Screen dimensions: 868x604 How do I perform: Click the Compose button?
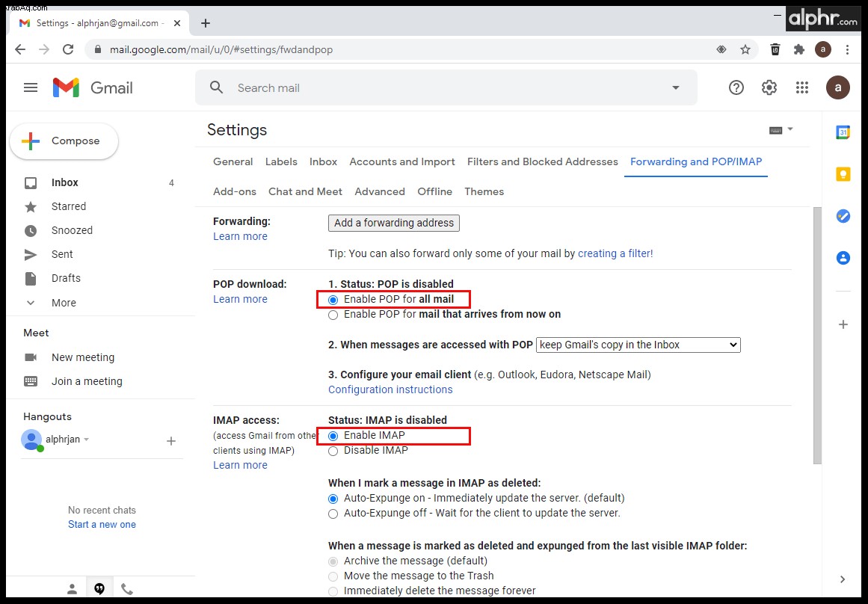pos(64,141)
